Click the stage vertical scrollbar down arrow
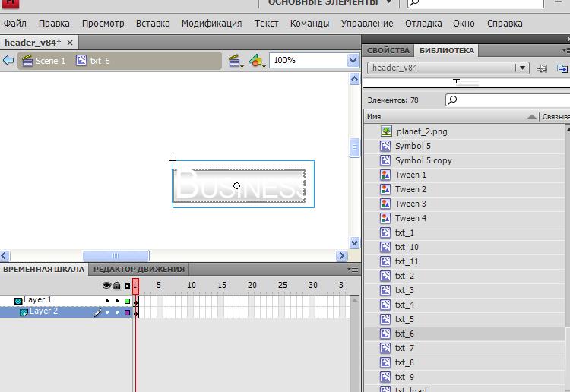This screenshot has height=392, width=570. point(354,242)
